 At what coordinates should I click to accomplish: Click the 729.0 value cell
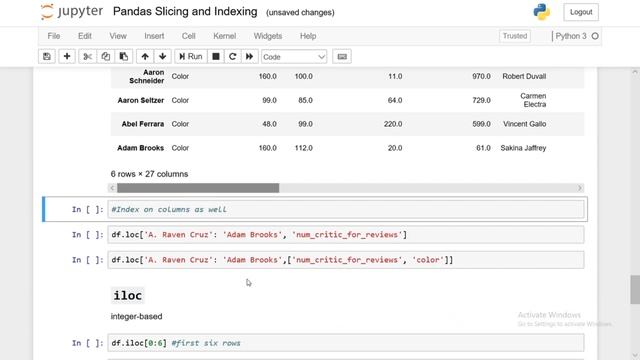[x=482, y=100]
